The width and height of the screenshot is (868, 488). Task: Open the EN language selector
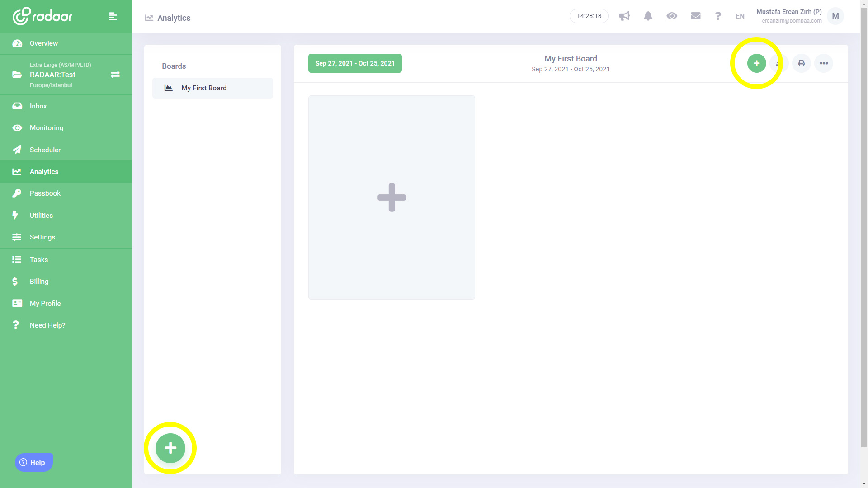740,16
